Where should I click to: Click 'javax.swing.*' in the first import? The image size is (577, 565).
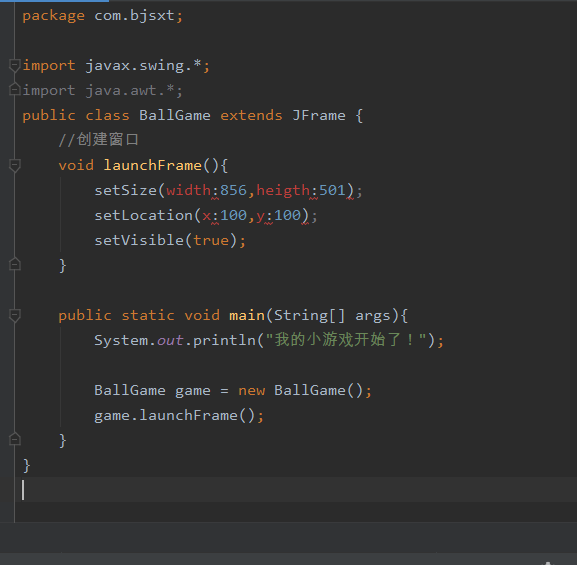143,66
